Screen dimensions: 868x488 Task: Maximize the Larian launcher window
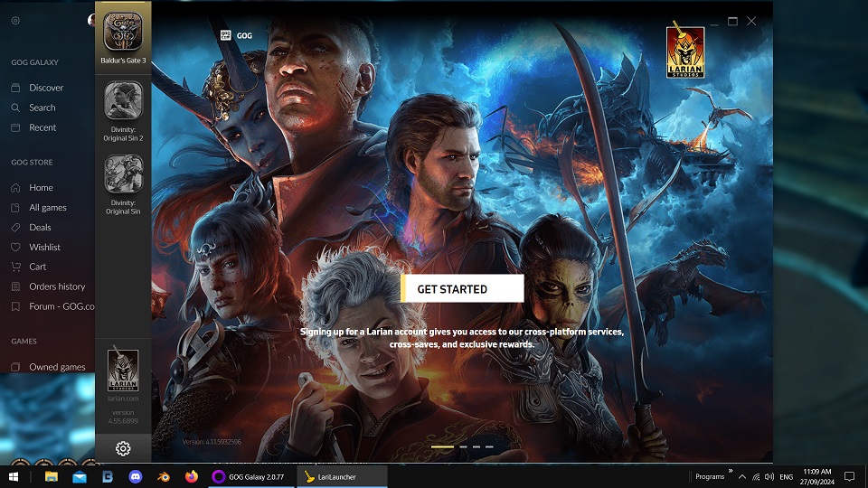tap(732, 21)
